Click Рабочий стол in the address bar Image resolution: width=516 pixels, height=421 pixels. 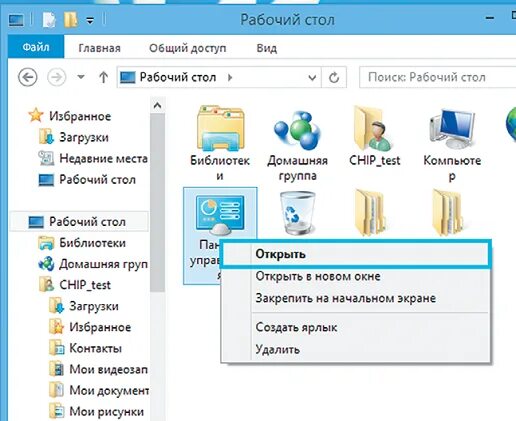click(x=178, y=78)
